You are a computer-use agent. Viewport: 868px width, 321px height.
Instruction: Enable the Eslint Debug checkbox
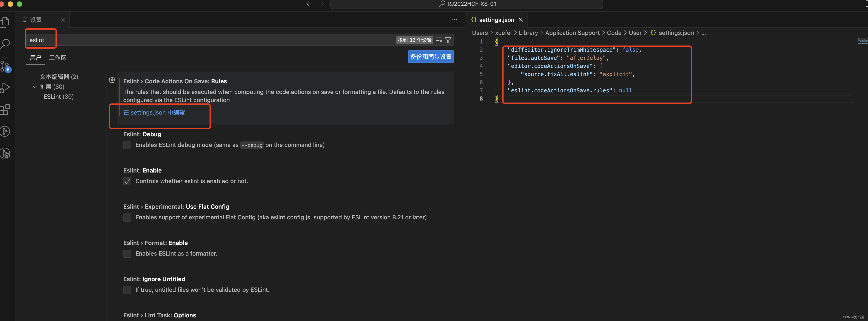click(127, 145)
